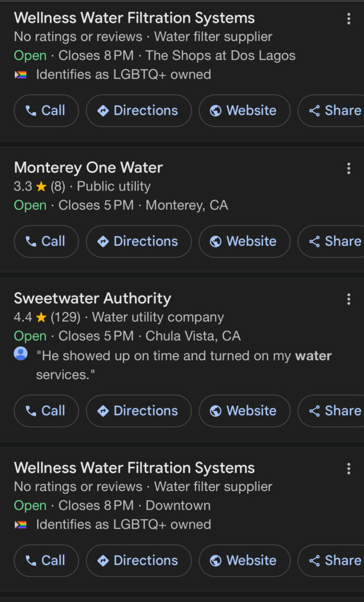Open overflow menu for Downtown Wellness Water listing
Viewport: 364px width, 602px height.
pyautogui.click(x=348, y=469)
